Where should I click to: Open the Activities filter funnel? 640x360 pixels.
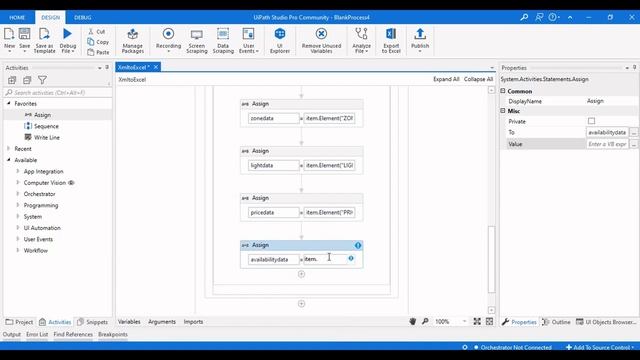click(x=42, y=80)
